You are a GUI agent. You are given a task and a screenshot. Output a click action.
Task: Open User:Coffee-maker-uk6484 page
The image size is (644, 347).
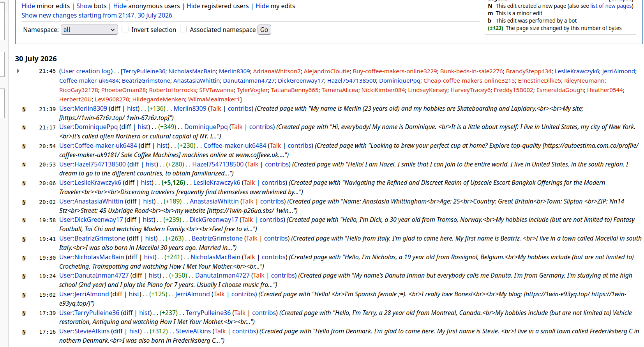click(98, 145)
